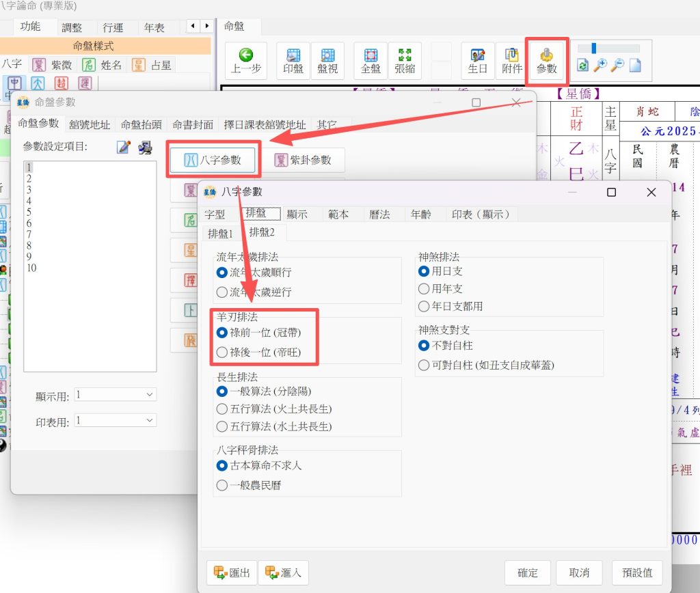This screenshot has height=593, width=700.
Task: Click the edit pencil icon beside 参數設定項目
Action: [x=123, y=147]
